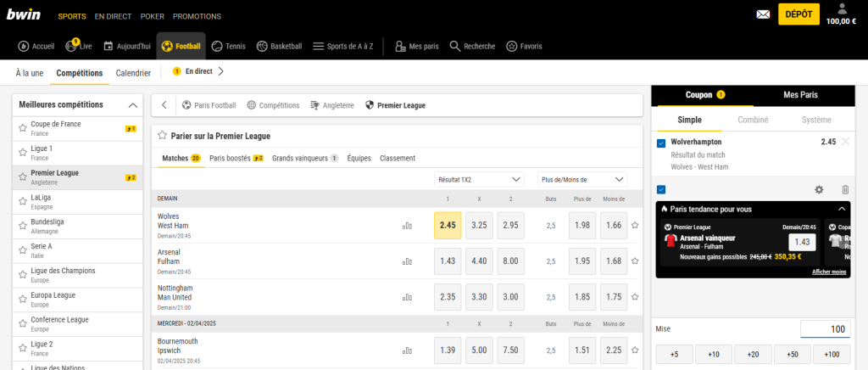Open Compétitions breadcrumb with globe icon
The height and width of the screenshot is (370, 868).
(274, 105)
